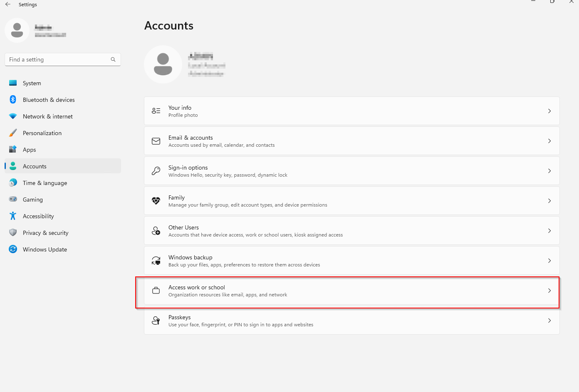Viewport: 579px width, 392px height.
Task: Click the Find a setting search box
Action: tap(58, 59)
